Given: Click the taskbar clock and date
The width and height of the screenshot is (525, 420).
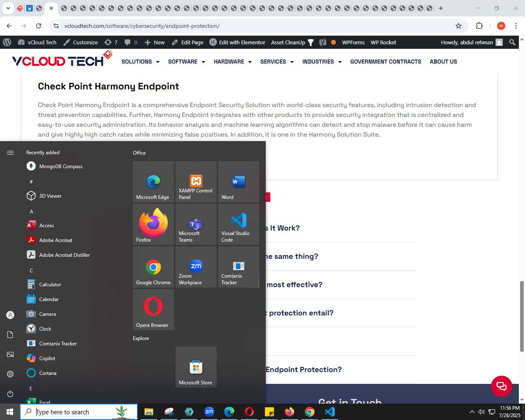Looking at the screenshot, I should tap(510, 412).
